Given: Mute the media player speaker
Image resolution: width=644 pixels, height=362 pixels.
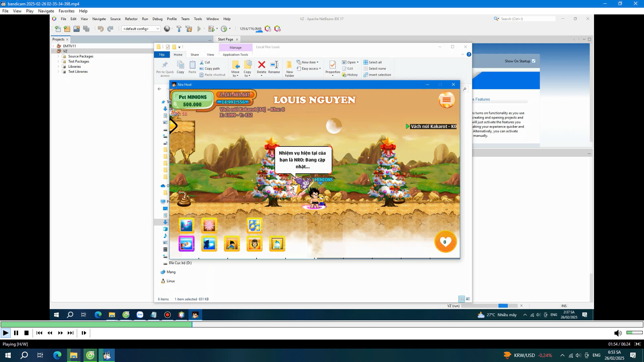Looking at the screenshot, I should pos(618,333).
